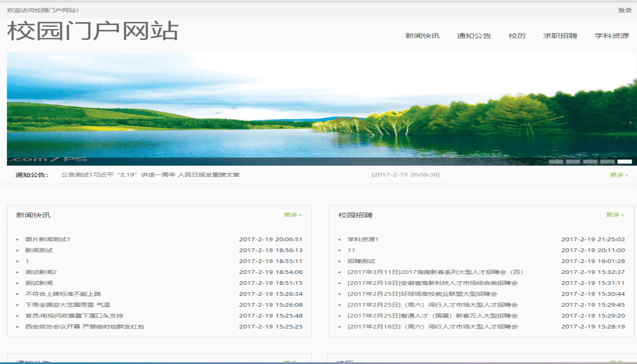Open the 求职招聘 navigation menu item
This screenshot has width=637, height=364.
(x=561, y=35)
